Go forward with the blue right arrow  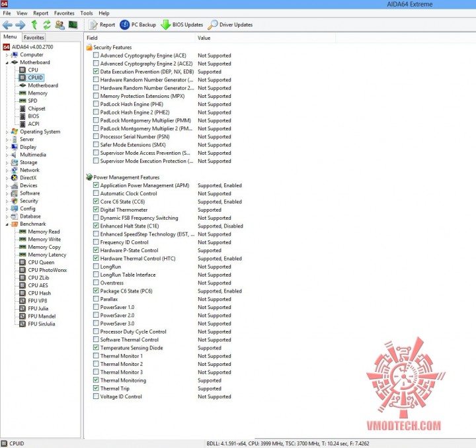point(20,24)
